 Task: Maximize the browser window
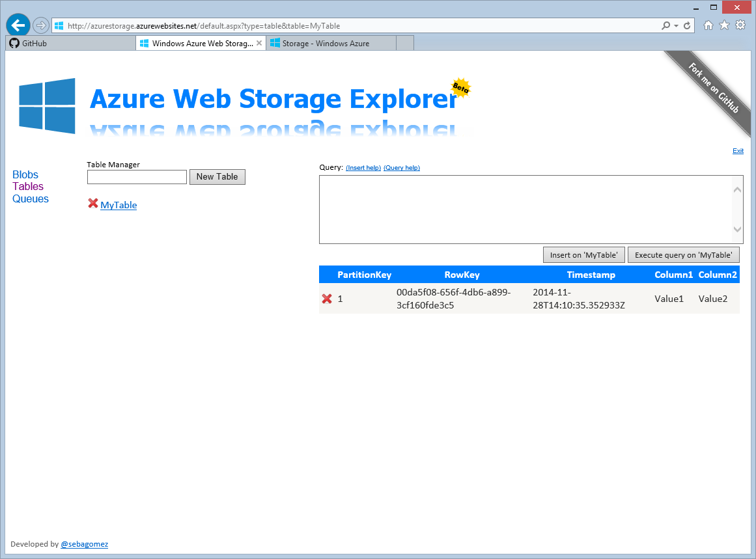click(714, 7)
